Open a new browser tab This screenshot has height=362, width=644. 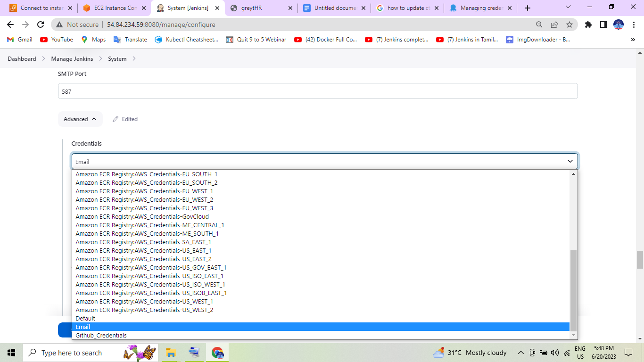527,8
